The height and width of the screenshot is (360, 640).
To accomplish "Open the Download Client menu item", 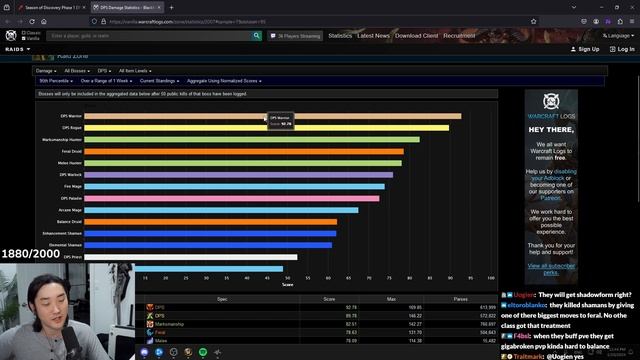I will point(416,36).
